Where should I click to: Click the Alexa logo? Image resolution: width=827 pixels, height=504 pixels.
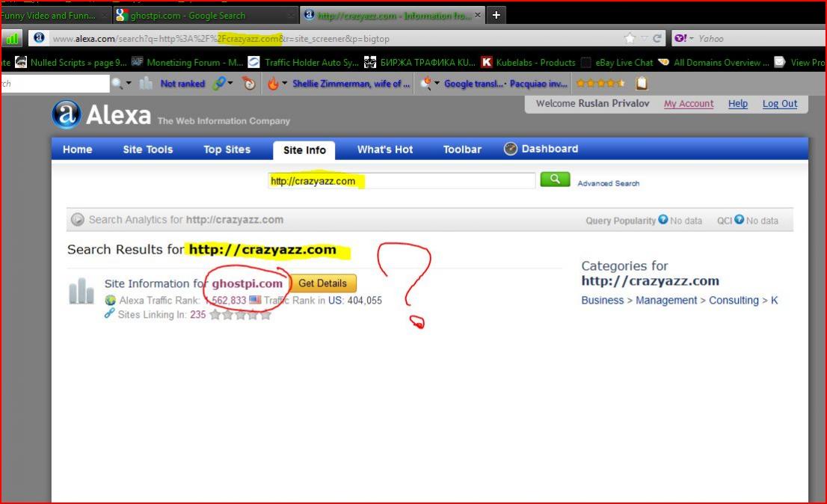click(101, 114)
